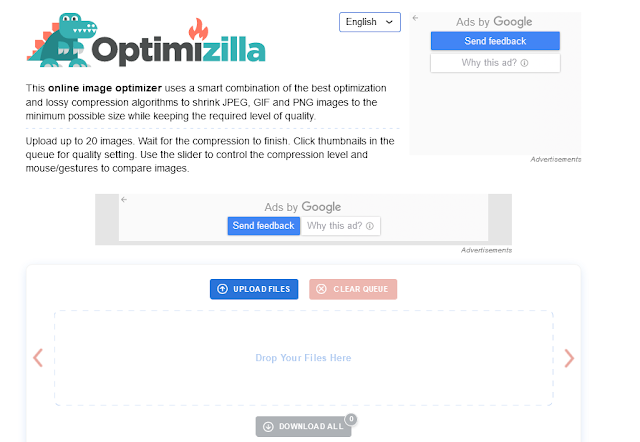640x442 pixels.
Task: Click the back arrow in the top-right ad
Action: (x=415, y=18)
